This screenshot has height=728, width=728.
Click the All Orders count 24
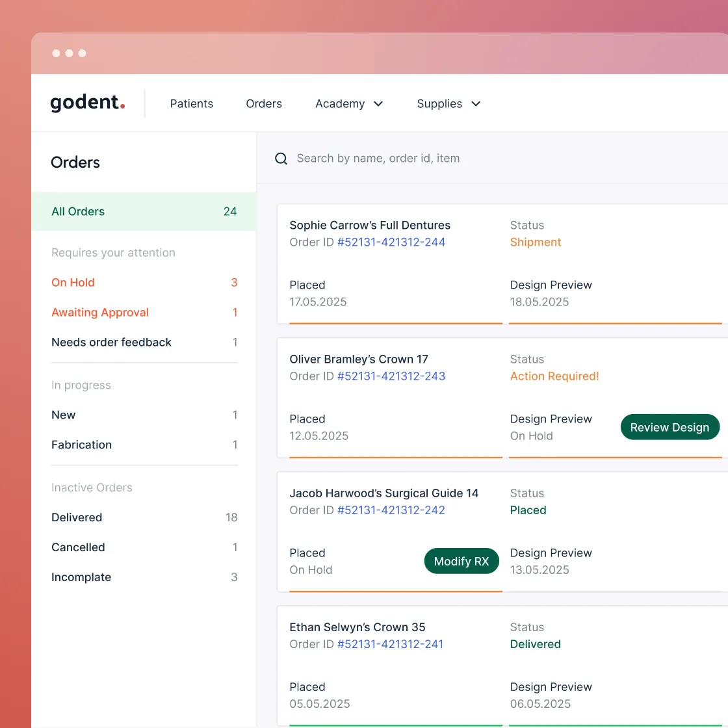(x=230, y=211)
